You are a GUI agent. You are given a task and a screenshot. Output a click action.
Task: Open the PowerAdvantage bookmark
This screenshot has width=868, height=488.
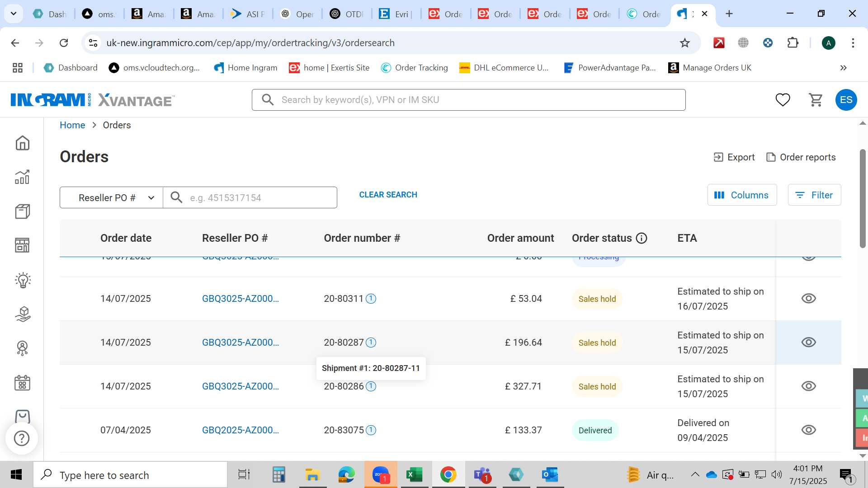[x=609, y=68]
